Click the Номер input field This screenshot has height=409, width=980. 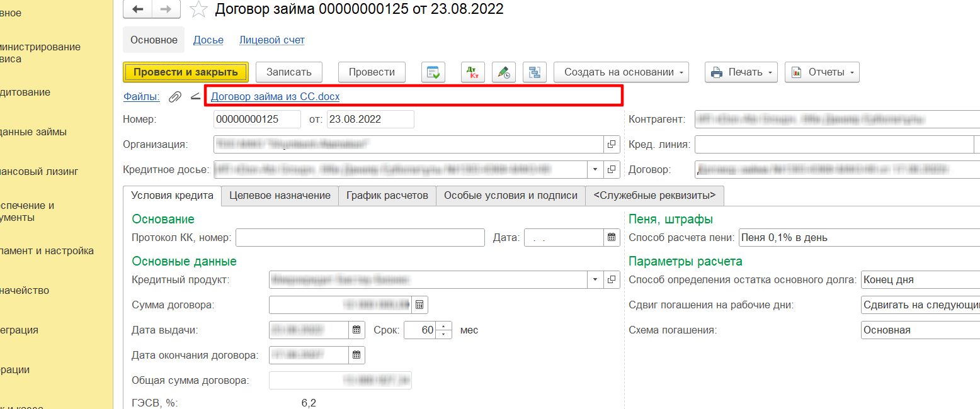[x=257, y=119]
